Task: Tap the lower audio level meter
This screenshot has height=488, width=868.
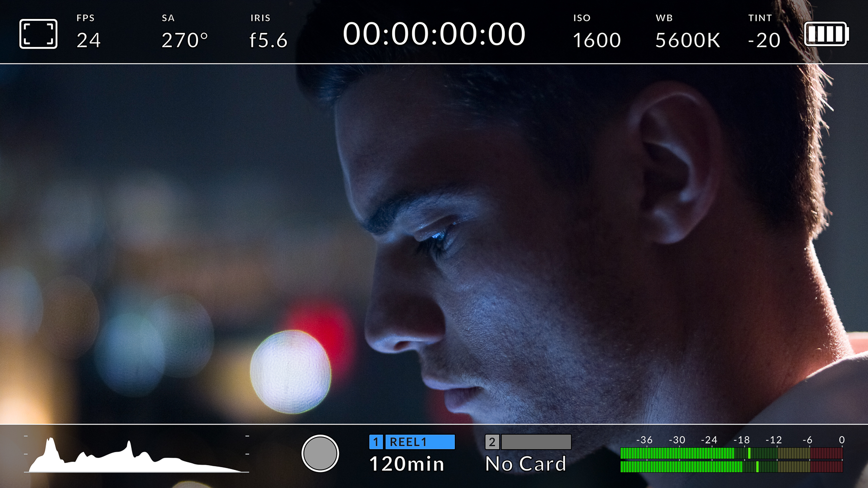Action: 732,467
